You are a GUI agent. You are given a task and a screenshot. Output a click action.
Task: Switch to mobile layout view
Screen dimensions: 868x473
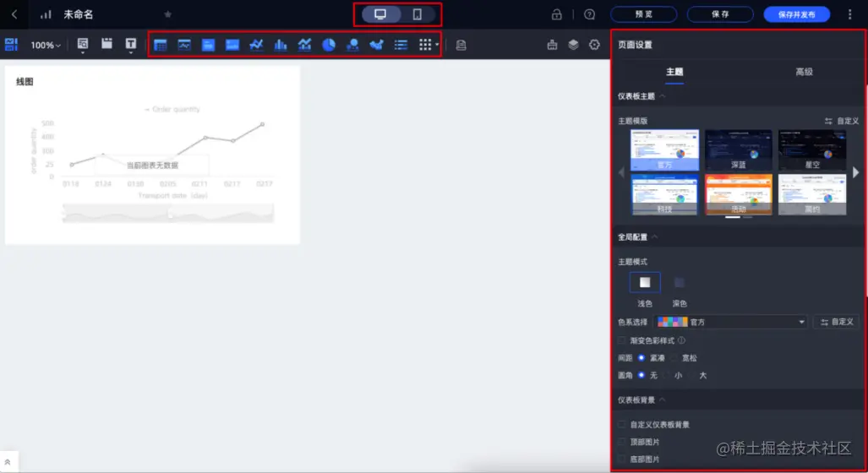[x=417, y=14]
